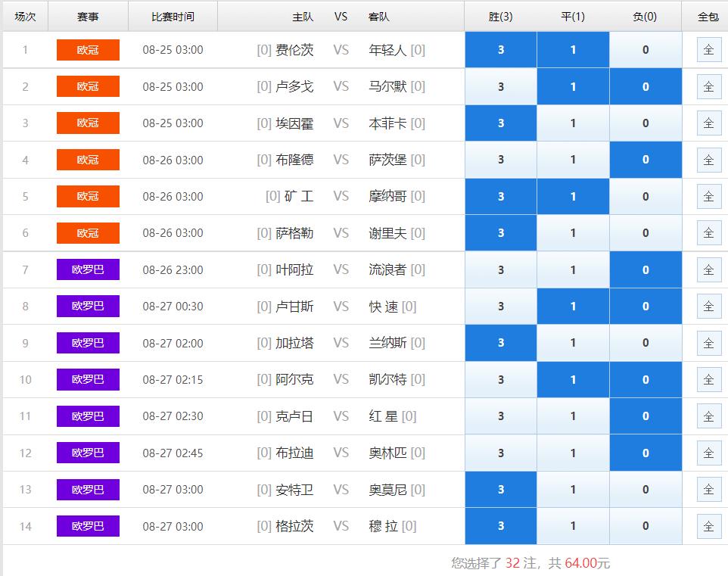The image size is (728, 576).
Task: Toggle win (3) for match 7 叶阿拉
Action: coord(500,270)
